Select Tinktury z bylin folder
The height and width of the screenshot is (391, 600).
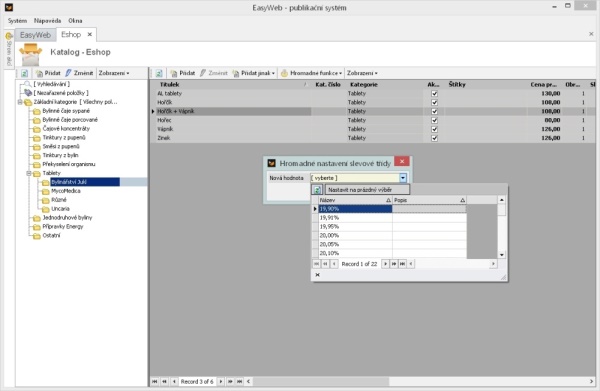(x=60, y=155)
